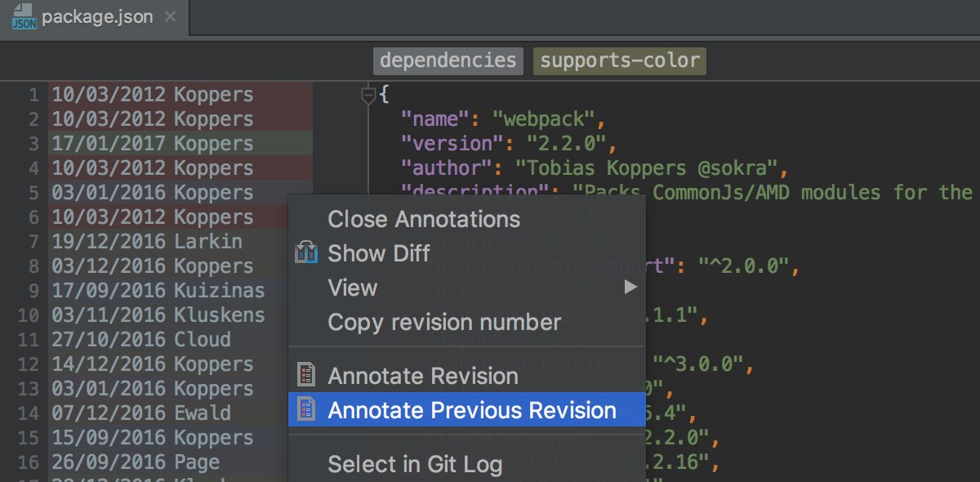Select the package.json editor tab

click(94, 17)
